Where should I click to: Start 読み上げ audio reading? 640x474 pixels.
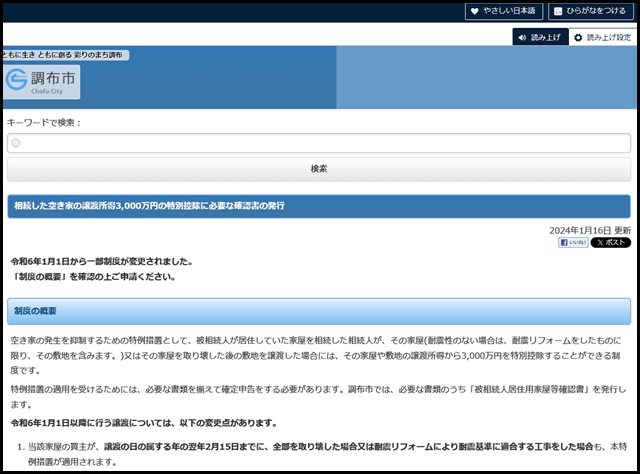pyautogui.click(x=540, y=38)
